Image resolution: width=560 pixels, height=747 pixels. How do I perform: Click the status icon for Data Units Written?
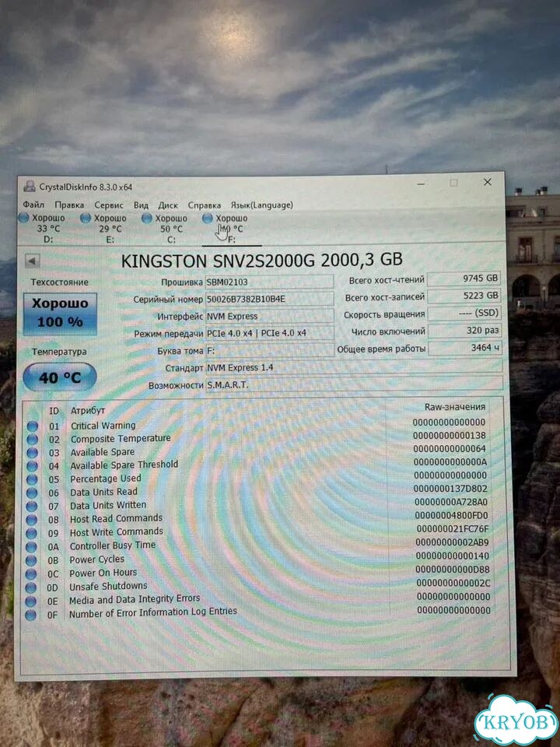click(31, 507)
